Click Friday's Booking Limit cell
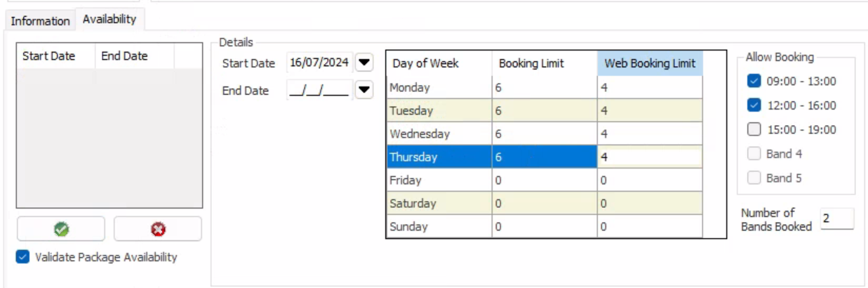Viewport: 868px width, 288px height. pyautogui.click(x=545, y=181)
